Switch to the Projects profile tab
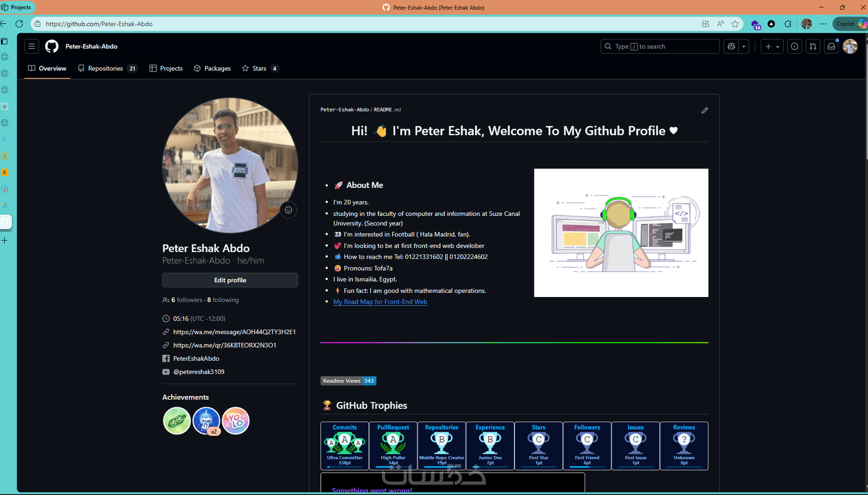The height and width of the screenshot is (495, 868). pos(166,68)
